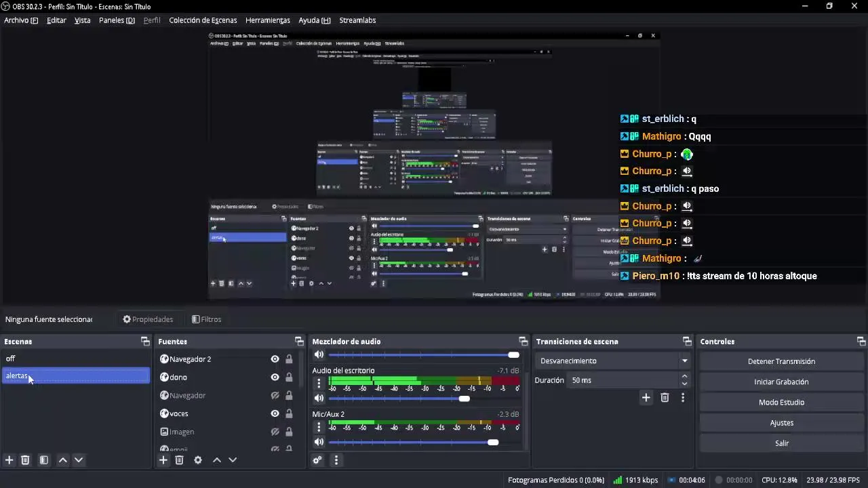Hide the dono source
The width and height of the screenshot is (868, 488).
point(275,378)
